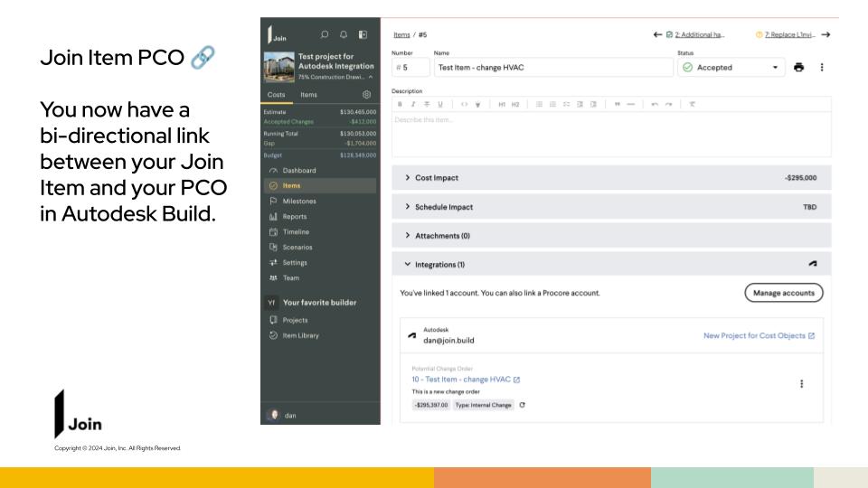Click the item Number field
Viewport: 868px width, 488px height.
(410, 68)
